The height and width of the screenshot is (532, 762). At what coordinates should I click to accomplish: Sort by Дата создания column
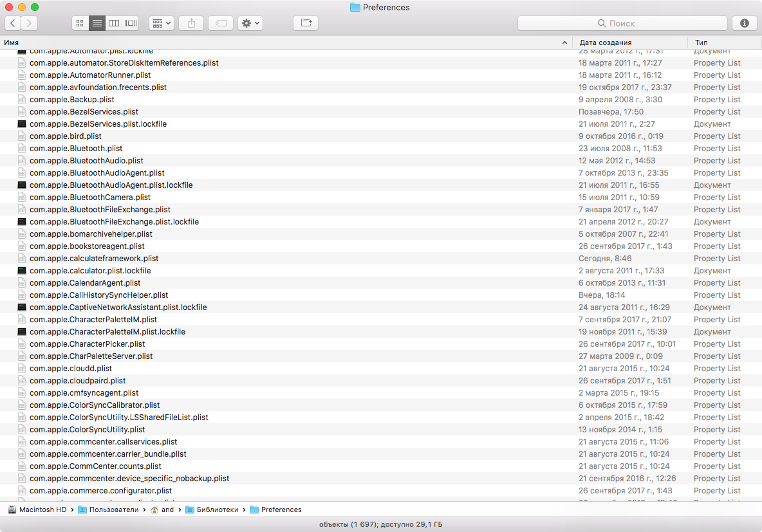coord(629,42)
